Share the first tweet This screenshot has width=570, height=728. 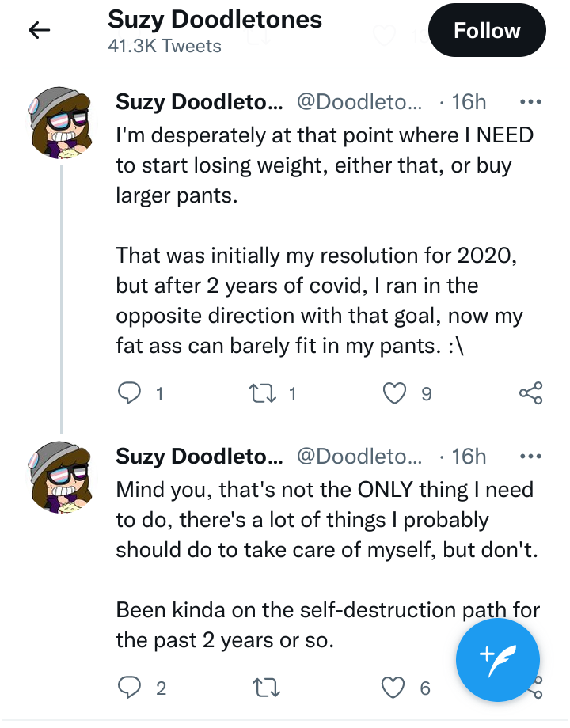tap(530, 393)
